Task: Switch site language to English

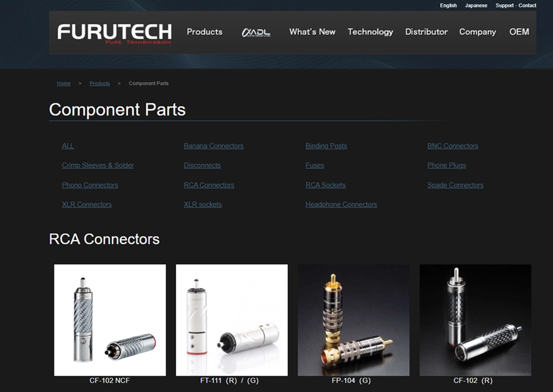Action: 448,6
